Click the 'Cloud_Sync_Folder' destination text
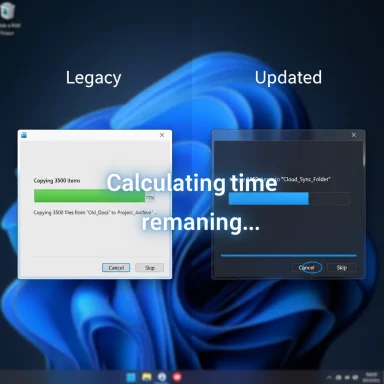The image size is (384, 384). pyautogui.click(x=306, y=179)
